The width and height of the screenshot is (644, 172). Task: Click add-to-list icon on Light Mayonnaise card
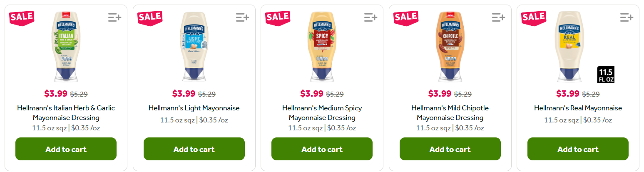pos(242,17)
